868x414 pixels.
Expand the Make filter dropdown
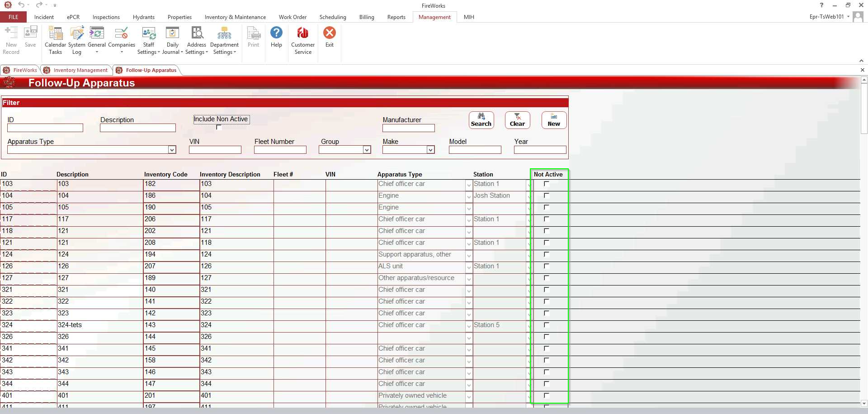pos(430,150)
